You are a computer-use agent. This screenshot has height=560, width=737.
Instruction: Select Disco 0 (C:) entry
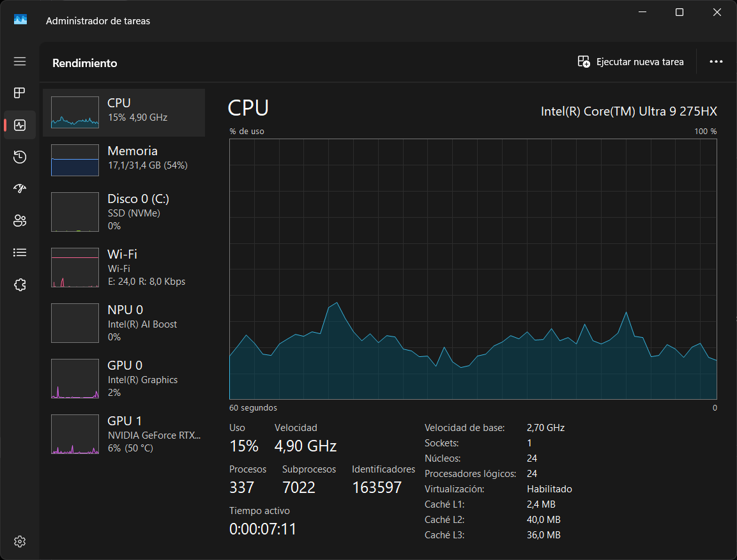124,212
